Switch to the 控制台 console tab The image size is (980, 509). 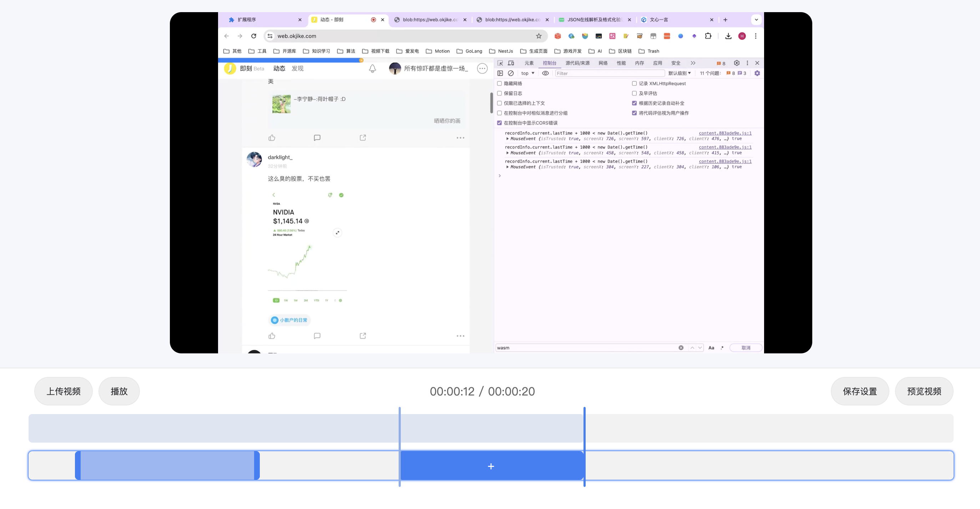coord(549,63)
